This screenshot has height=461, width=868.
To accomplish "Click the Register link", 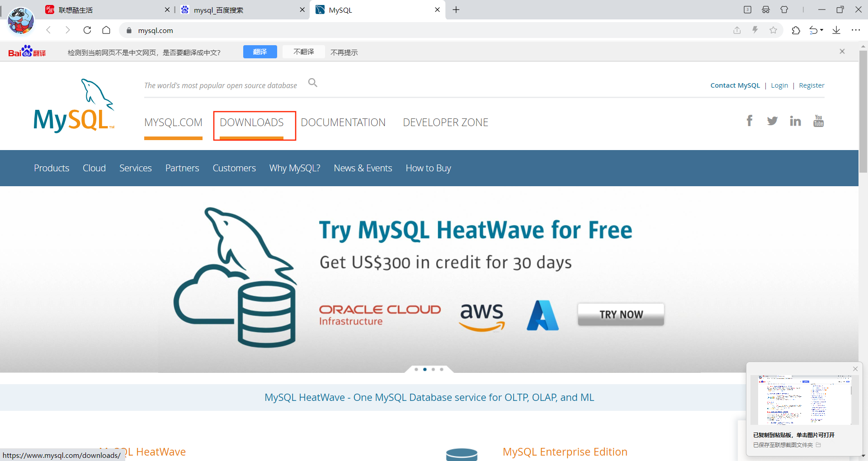I will pos(811,85).
